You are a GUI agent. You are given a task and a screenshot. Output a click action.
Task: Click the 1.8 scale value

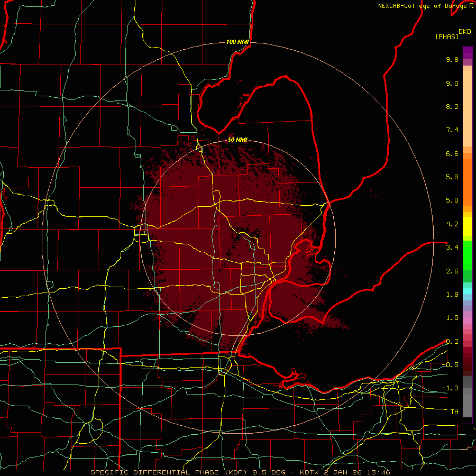click(x=452, y=295)
